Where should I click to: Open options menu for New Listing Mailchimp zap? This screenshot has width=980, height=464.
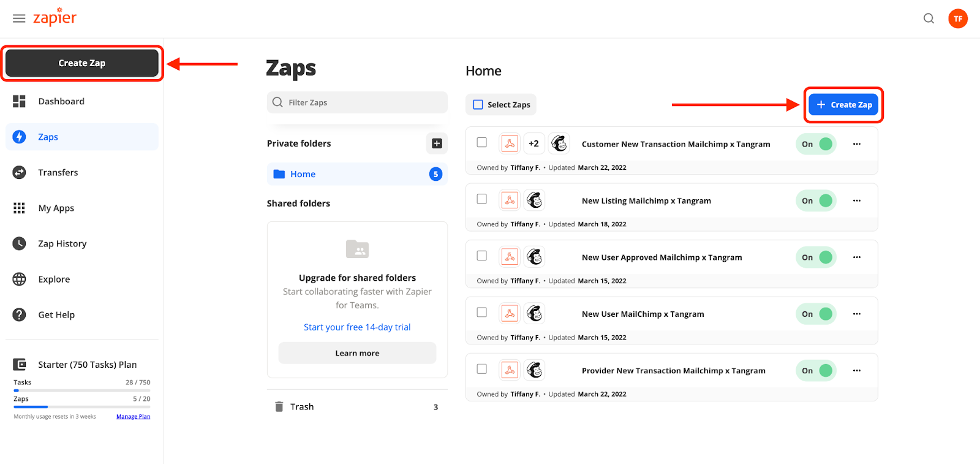[857, 200]
